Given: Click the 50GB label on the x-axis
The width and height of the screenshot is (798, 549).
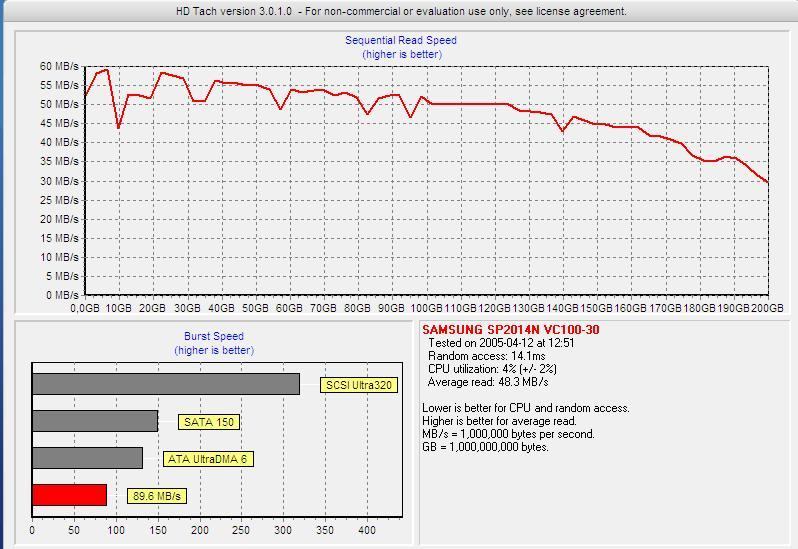Looking at the screenshot, I should coord(255,308).
